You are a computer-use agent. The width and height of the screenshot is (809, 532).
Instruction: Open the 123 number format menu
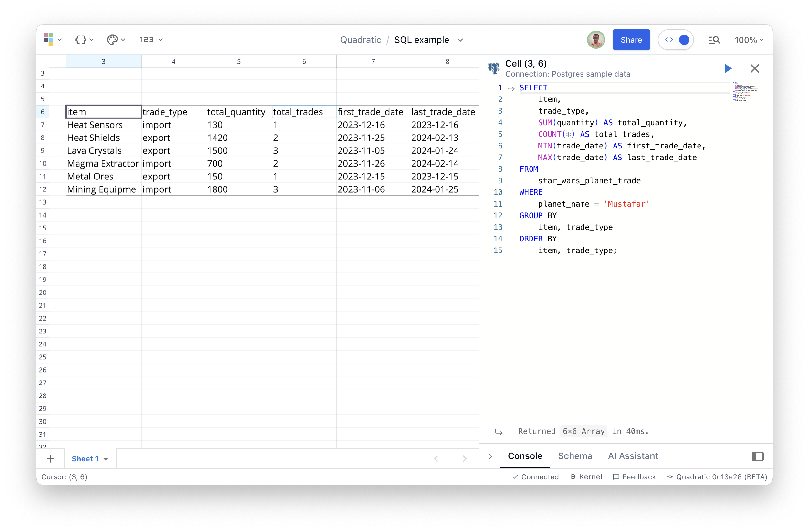point(151,40)
